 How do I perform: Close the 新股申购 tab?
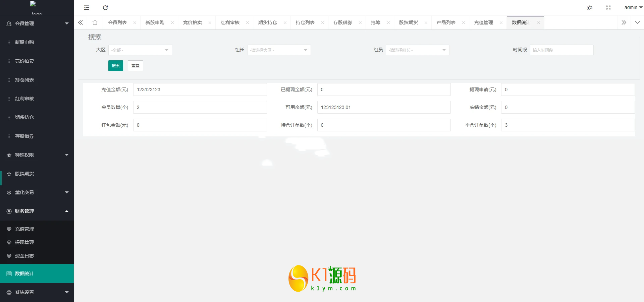[172, 23]
